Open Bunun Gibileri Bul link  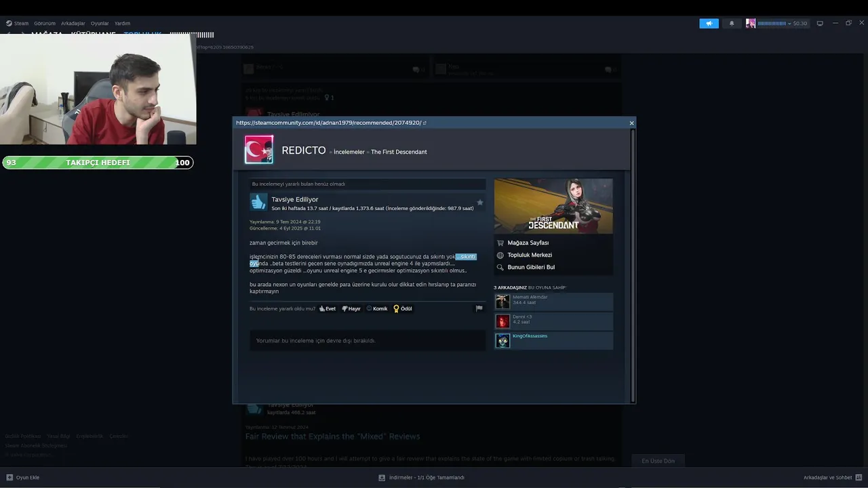click(x=531, y=267)
